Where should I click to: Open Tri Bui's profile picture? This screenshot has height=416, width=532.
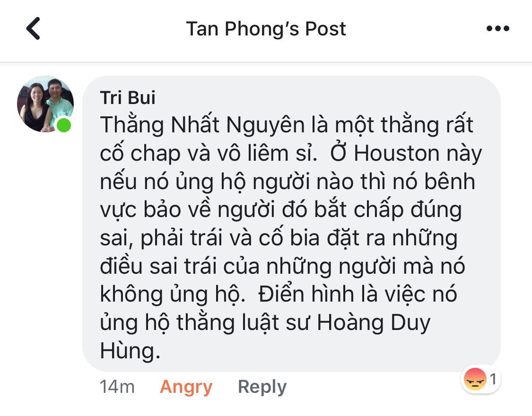point(45,104)
